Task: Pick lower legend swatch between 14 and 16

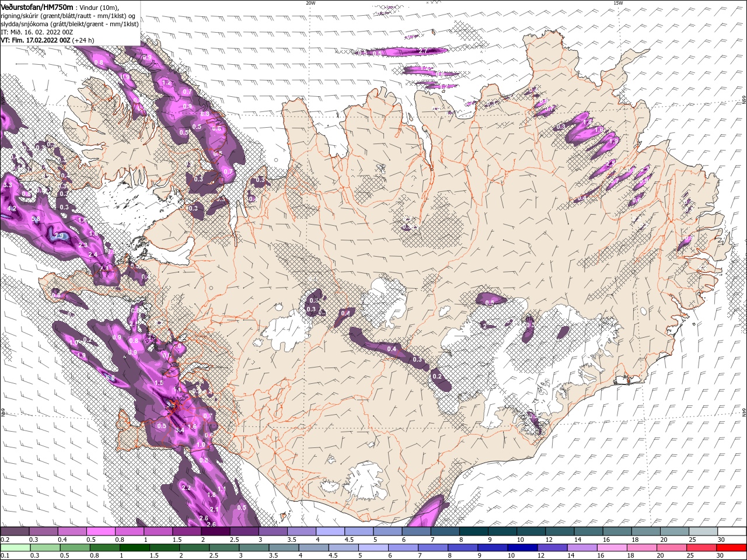Action: [x=582, y=548]
